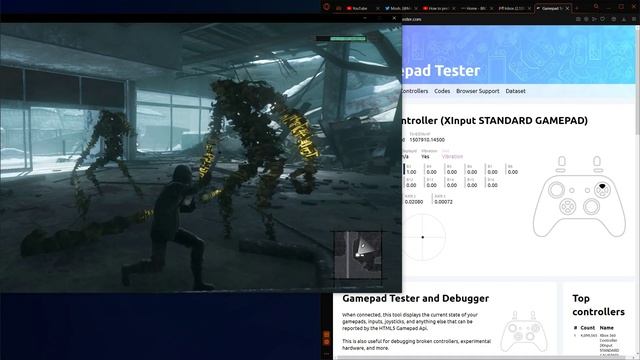Open the Dataset link

[x=516, y=91]
